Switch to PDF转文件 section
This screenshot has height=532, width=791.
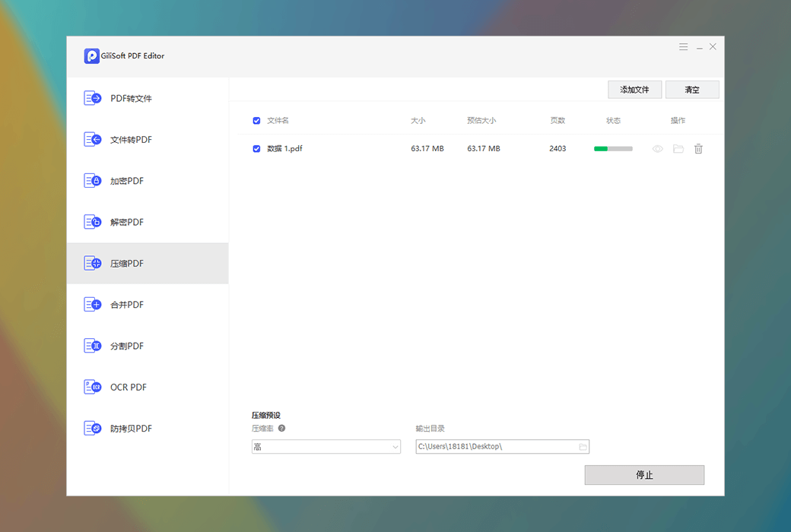[x=148, y=98]
